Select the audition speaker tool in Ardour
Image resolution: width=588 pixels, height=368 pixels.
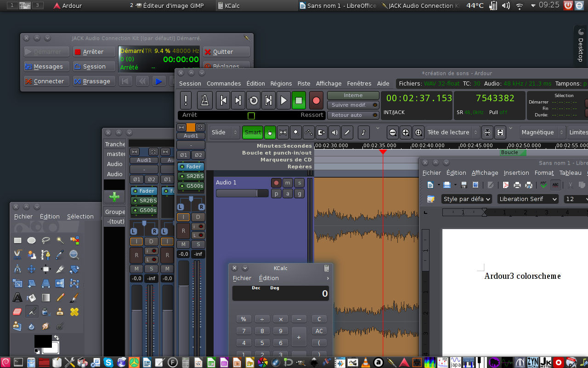coord(334,132)
